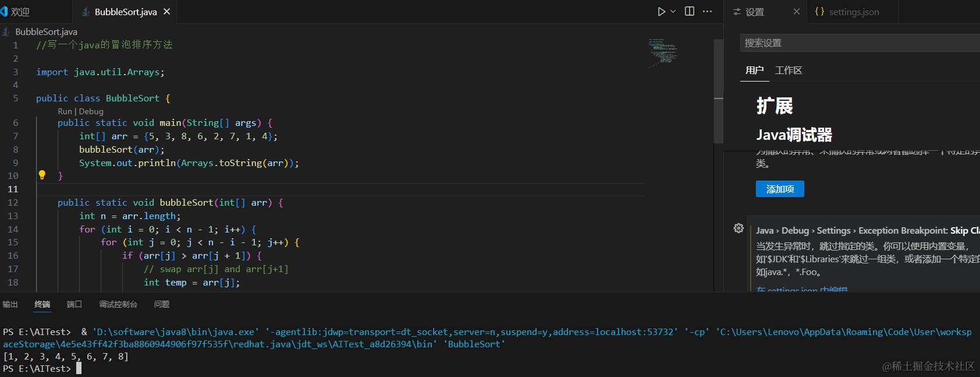The height and width of the screenshot is (377, 980).
Task: Select the 用户 user settings scope
Action: click(754, 71)
